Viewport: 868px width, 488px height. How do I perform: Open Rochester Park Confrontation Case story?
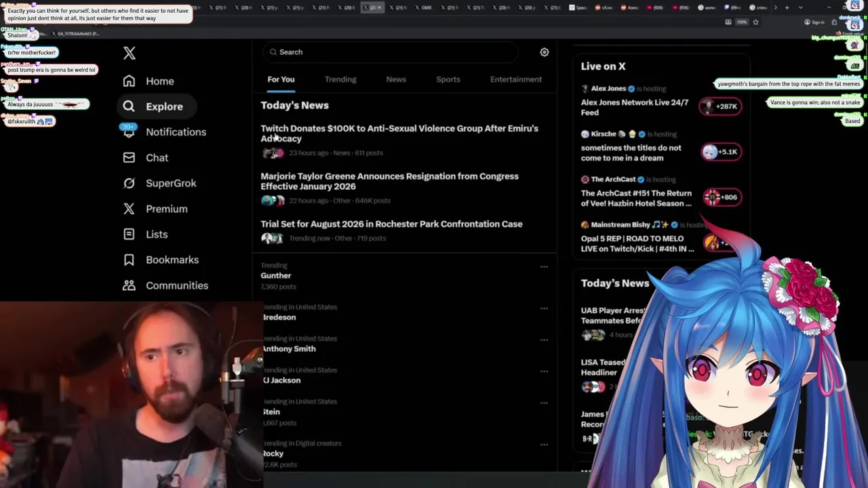[x=391, y=224]
